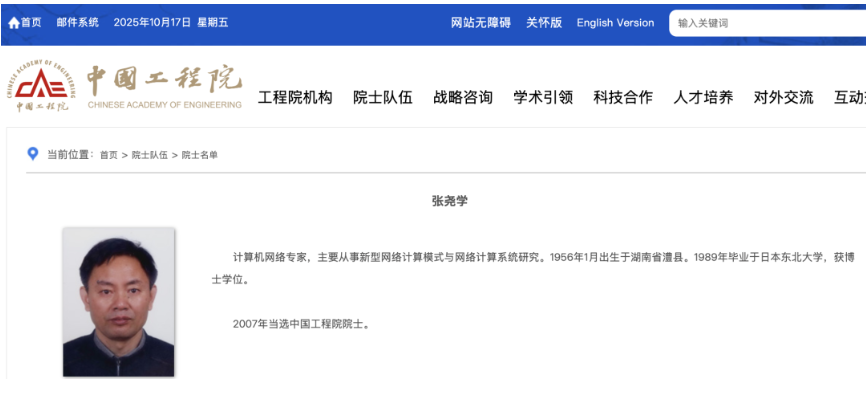Enable 网站无障碍 accessibility mode
866x400 pixels.
tap(480, 23)
